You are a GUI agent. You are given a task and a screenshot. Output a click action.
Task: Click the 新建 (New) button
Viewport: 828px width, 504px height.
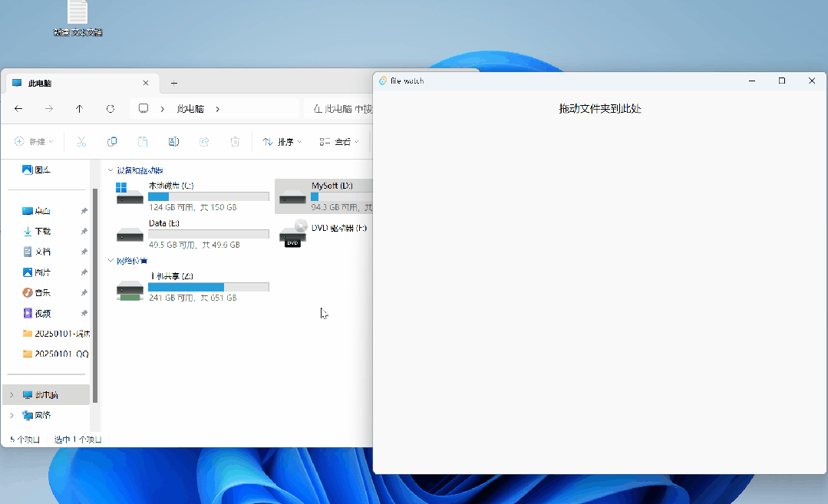32,141
